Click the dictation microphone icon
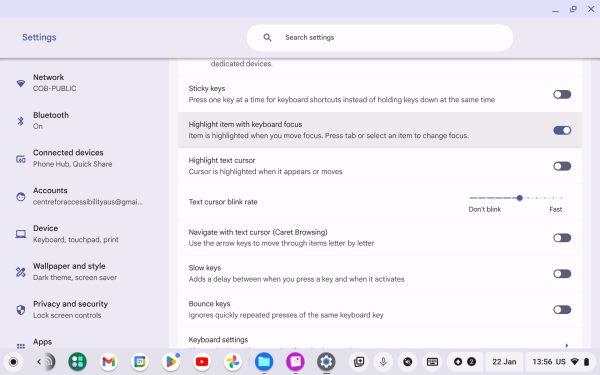Image resolution: width=600 pixels, height=375 pixels. click(383, 362)
